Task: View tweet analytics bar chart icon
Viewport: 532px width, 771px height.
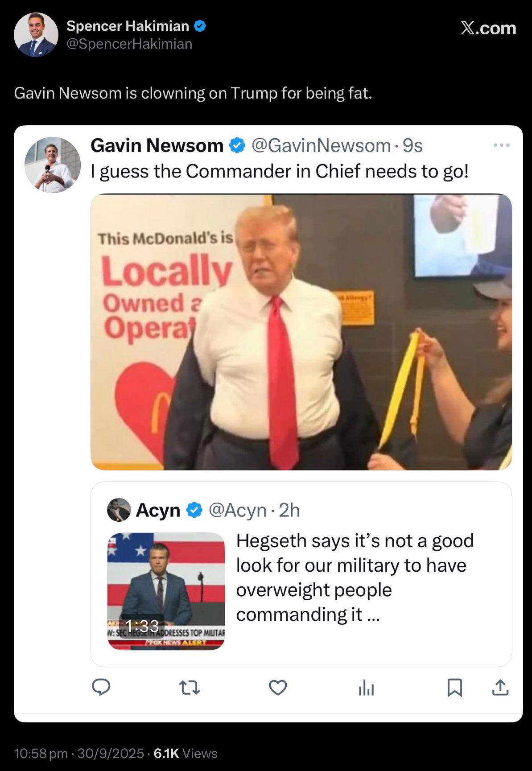Action: click(x=366, y=688)
